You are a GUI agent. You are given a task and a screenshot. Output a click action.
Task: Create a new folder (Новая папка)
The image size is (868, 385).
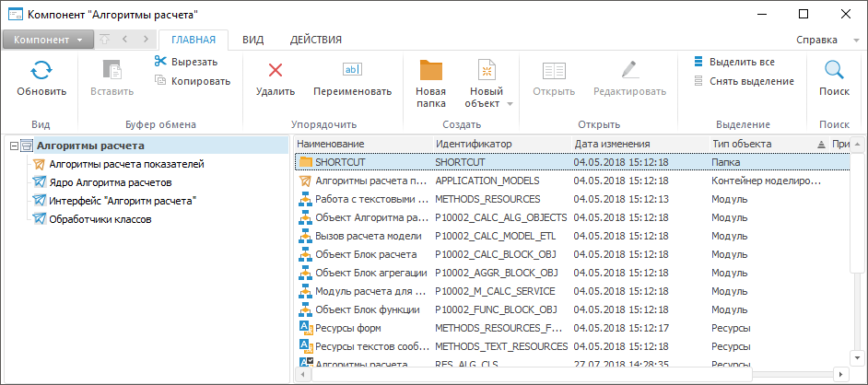click(430, 71)
